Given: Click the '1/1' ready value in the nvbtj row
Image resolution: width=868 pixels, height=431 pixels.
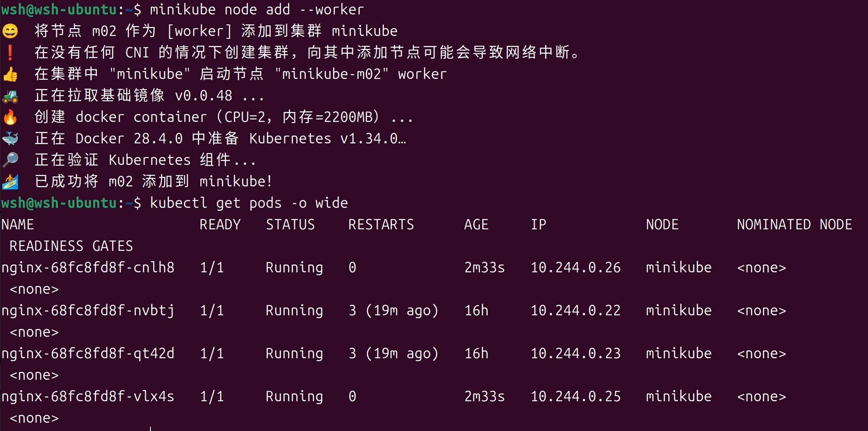Looking at the screenshot, I should click(x=212, y=310).
